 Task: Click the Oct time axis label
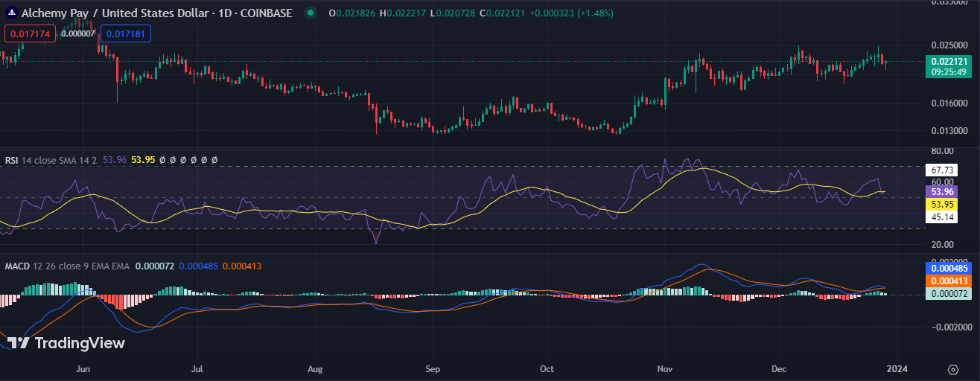pos(547,368)
